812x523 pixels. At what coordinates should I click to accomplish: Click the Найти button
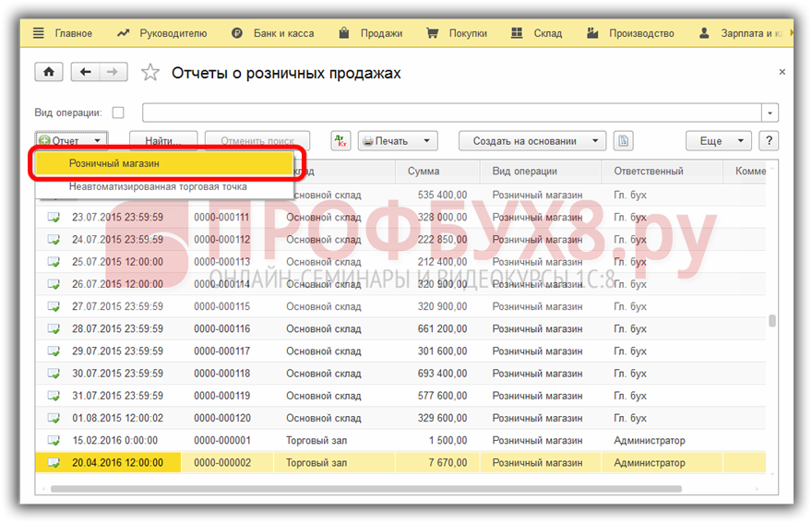pyautogui.click(x=163, y=140)
